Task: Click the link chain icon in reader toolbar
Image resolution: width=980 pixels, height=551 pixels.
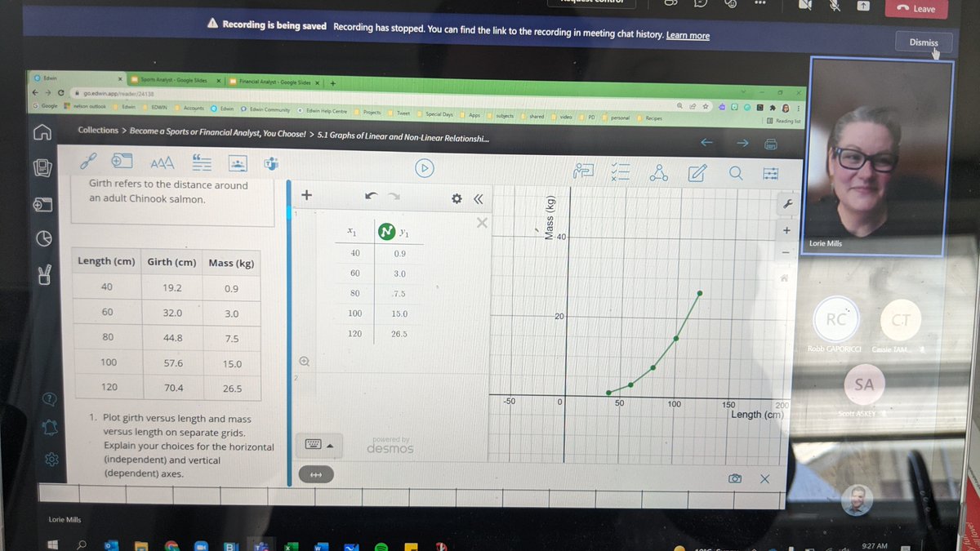Action: (x=90, y=161)
